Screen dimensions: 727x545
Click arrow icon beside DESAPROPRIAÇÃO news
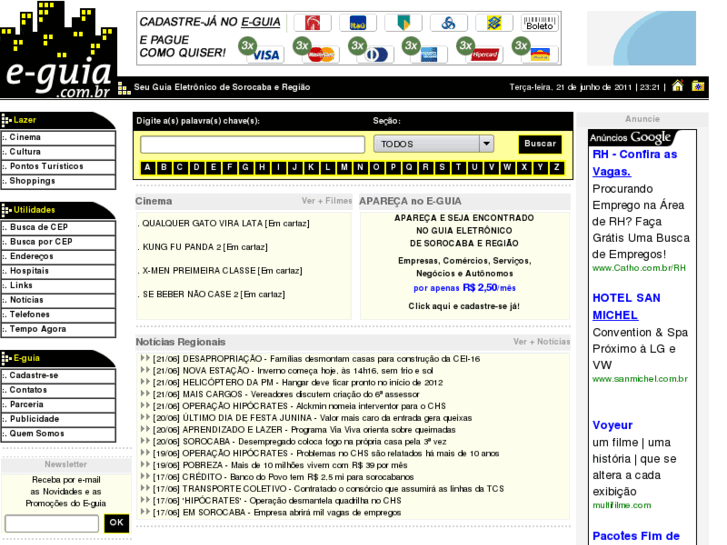145,358
